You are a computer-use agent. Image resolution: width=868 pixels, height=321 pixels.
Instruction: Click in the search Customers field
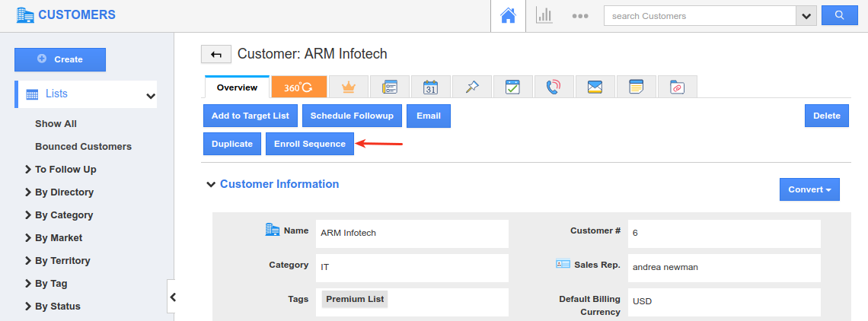coord(699,16)
